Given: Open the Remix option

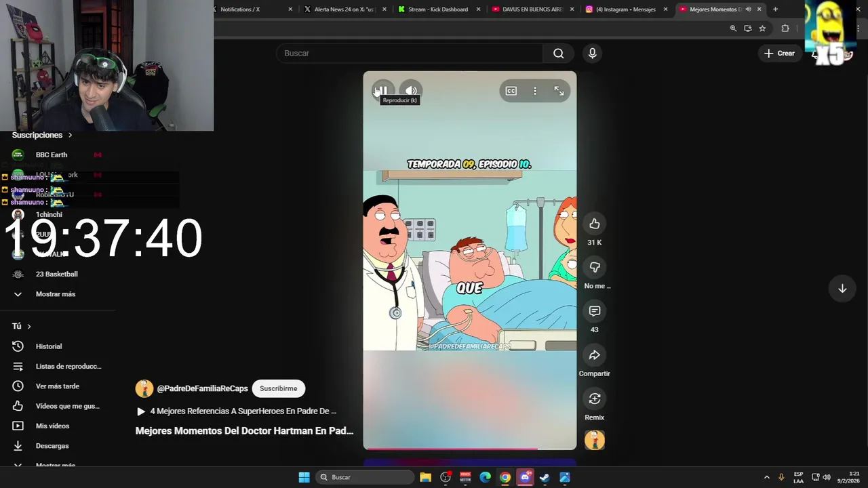Looking at the screenshot, I should click(595, 399).
